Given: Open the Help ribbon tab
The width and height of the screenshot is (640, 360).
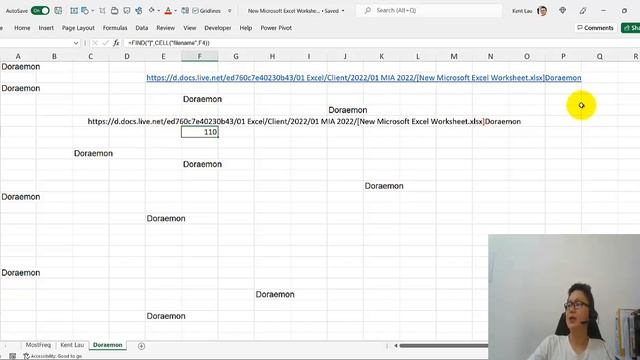Looking at the screenshot, I should 246,28.
